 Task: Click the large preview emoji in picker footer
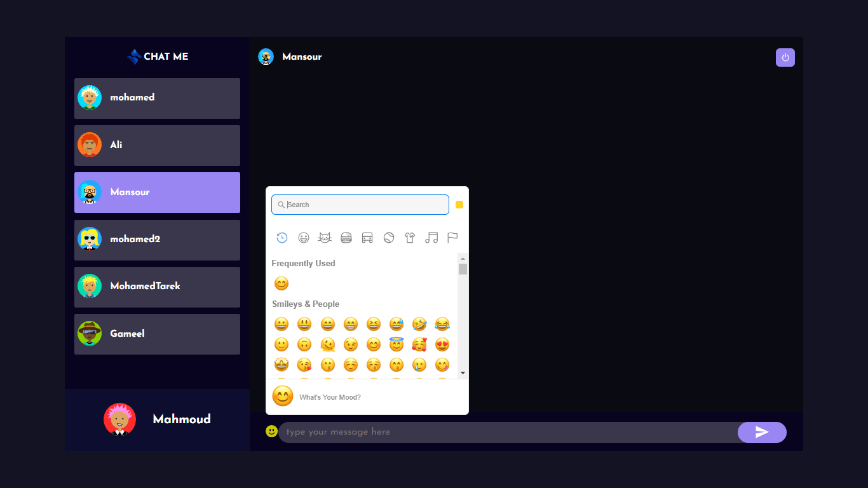click(283, 396)
